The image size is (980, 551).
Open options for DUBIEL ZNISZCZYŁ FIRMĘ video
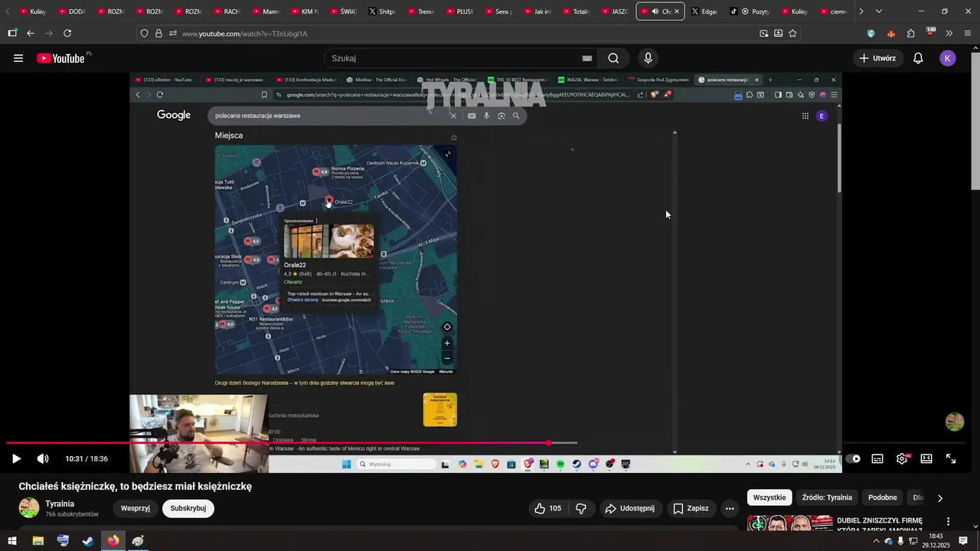(948, 522)
